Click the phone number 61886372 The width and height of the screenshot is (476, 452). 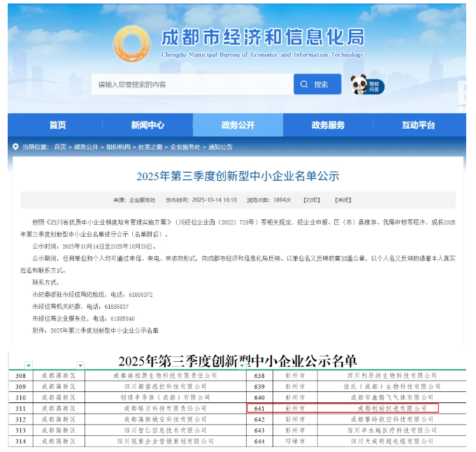pyautogui.click(x=140, y=295)
